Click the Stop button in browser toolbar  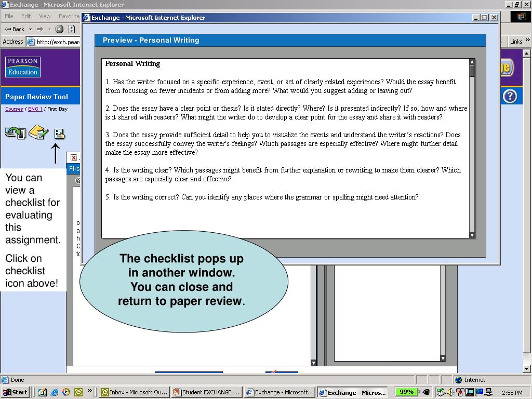(x=59, y=29)
